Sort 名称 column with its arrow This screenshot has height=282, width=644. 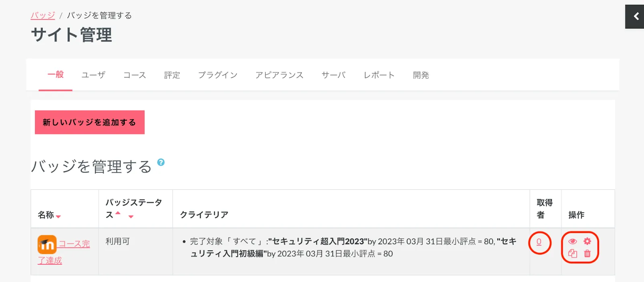(58, 216)
